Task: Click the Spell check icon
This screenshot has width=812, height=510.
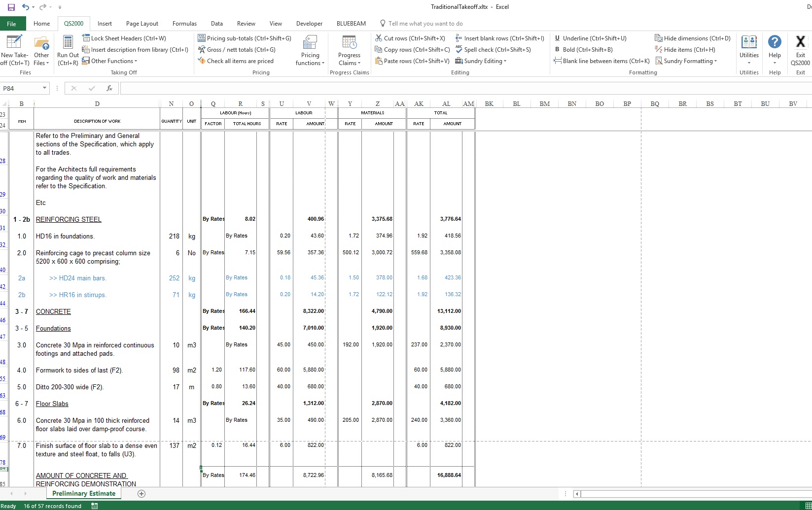Action: pyautogui.click(x=459, y=49)
